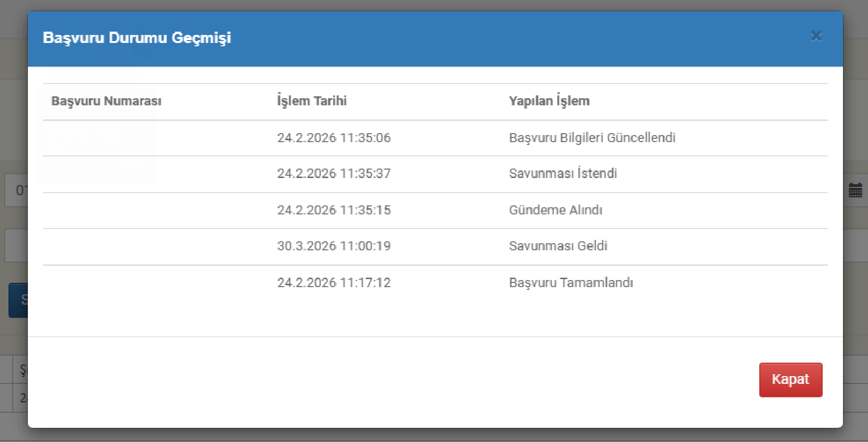Select the Gündeme Alındı entry
Viewport: 868px width, 442px height.
556,210
